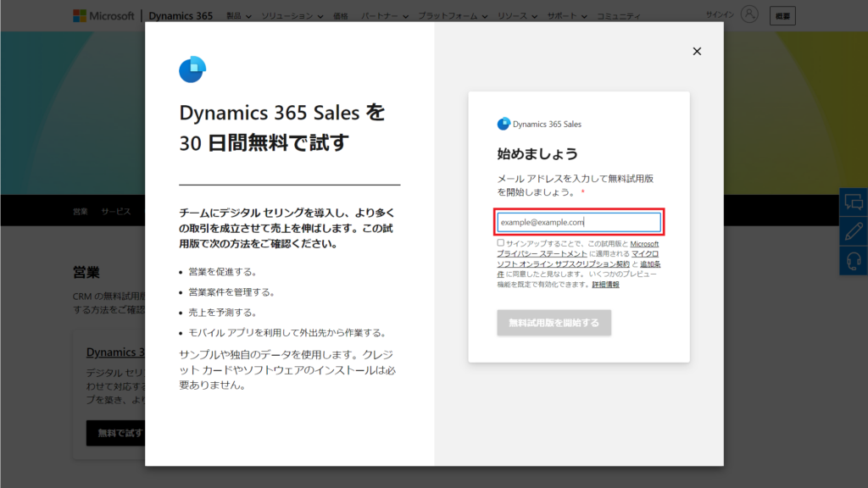Open the コミュニティ menu item
The height and width of the screenshot is (488, 868).
click(618, 16)
